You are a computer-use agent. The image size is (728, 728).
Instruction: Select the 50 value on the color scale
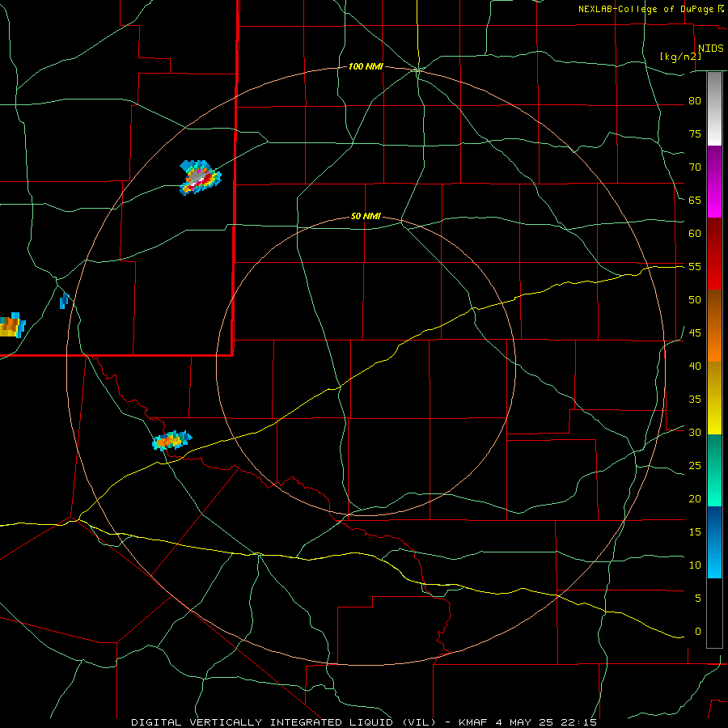click(695, 299)
